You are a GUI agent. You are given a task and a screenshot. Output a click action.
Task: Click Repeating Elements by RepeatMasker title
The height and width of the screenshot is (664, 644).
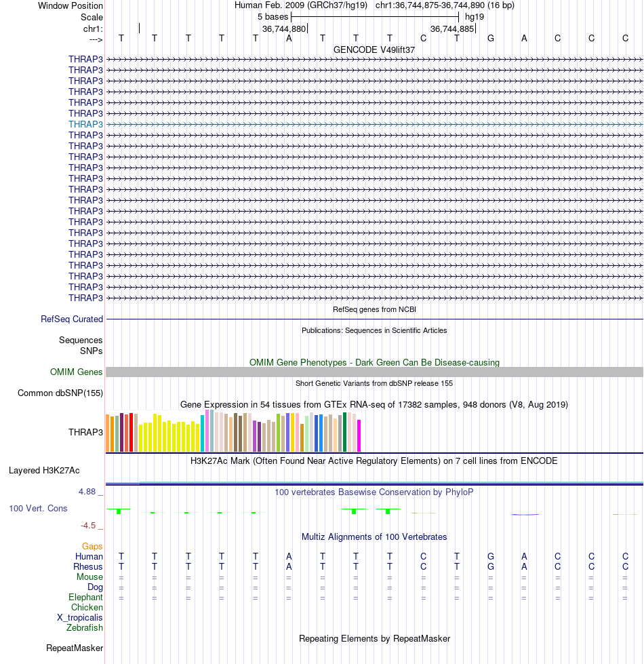click(x=374, y=639)
